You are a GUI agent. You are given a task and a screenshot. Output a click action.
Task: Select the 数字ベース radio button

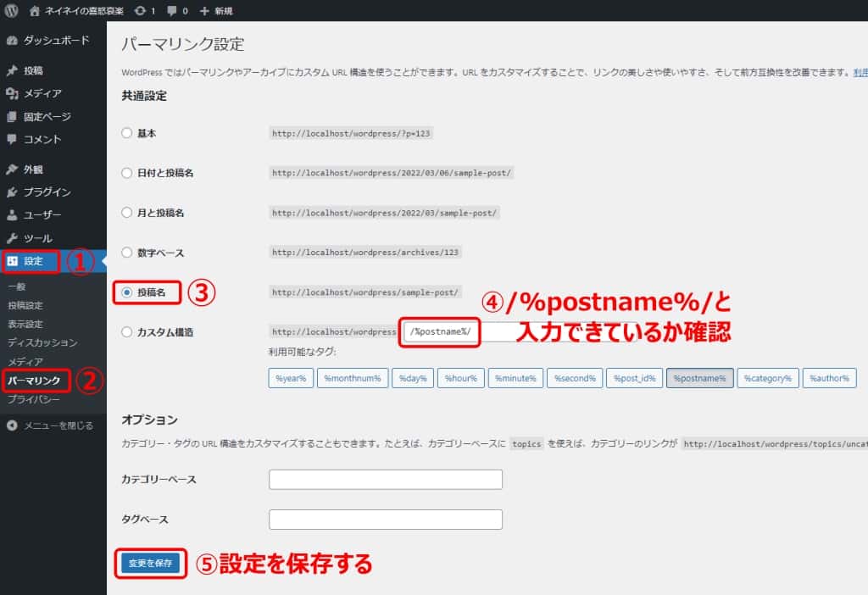coord(127,253)
